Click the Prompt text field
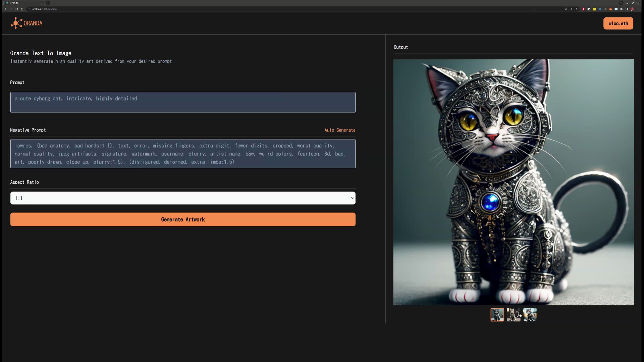 click(183, 102)
